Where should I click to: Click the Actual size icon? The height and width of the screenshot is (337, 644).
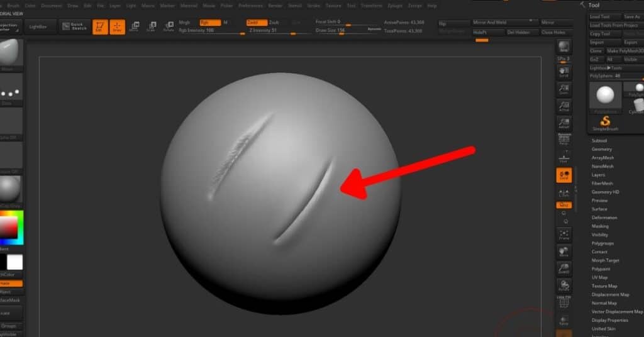[x=564, y=107]
